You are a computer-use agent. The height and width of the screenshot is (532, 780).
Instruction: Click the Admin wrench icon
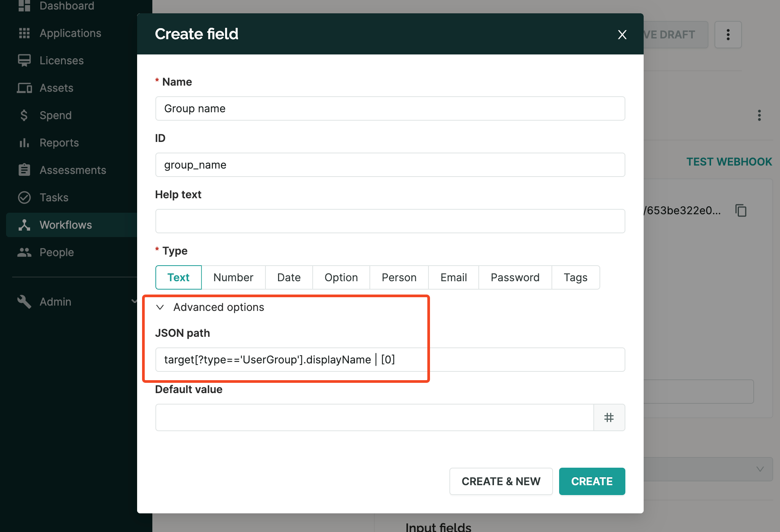coord(24,301)
